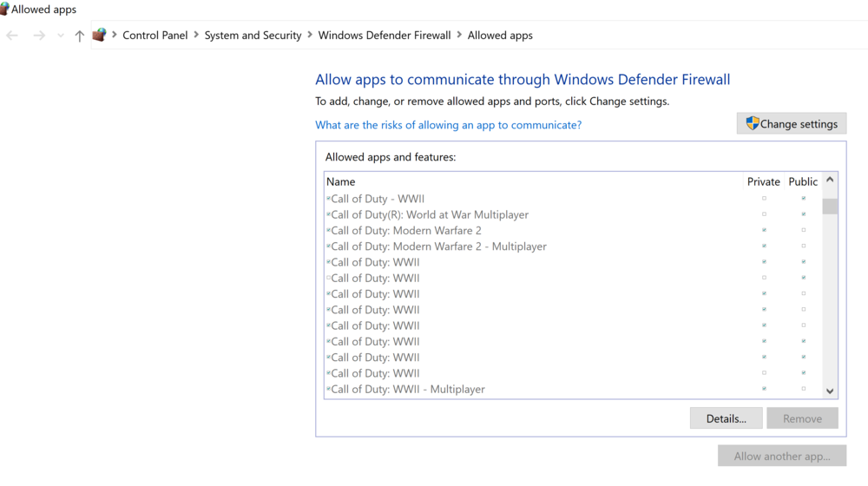Viewport: 868px width, 486px height.
Task: Toggle Private checkbox for Call of Duty - WWII
Action: 764,199
